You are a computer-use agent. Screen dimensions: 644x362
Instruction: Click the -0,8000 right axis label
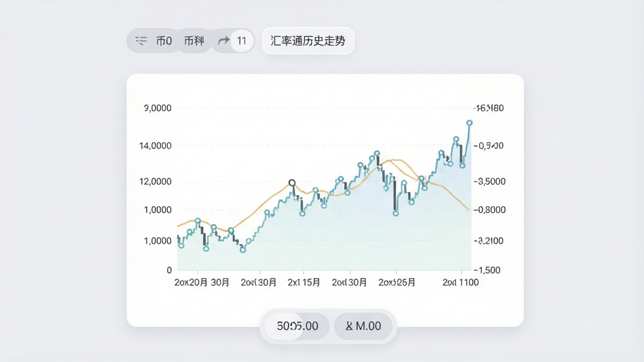[x=489, y=210]
